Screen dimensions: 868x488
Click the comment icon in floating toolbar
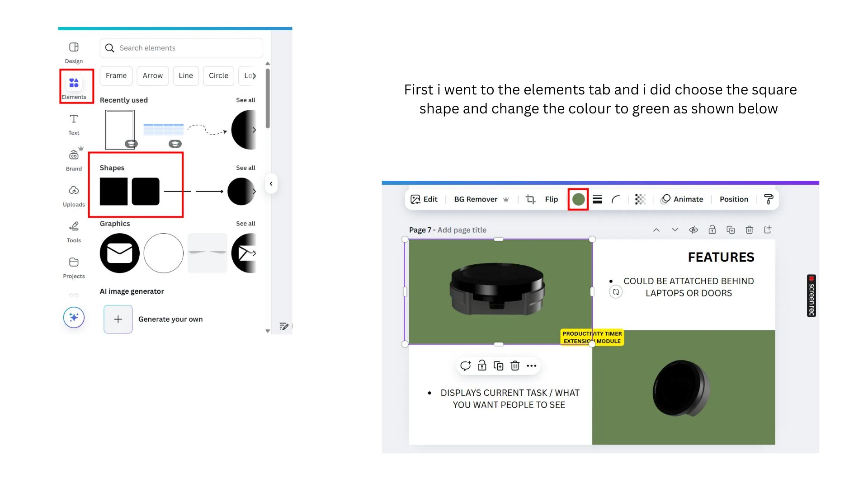465,366
